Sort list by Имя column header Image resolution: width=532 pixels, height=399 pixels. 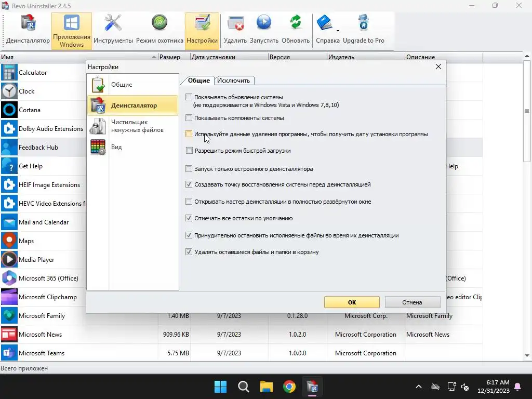click(79, 57)
